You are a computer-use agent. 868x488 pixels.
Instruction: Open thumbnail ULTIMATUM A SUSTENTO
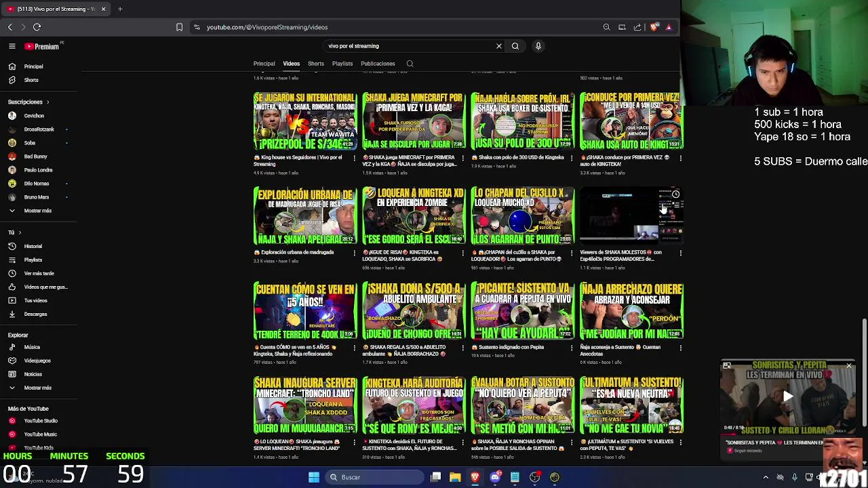pos(631,406)
